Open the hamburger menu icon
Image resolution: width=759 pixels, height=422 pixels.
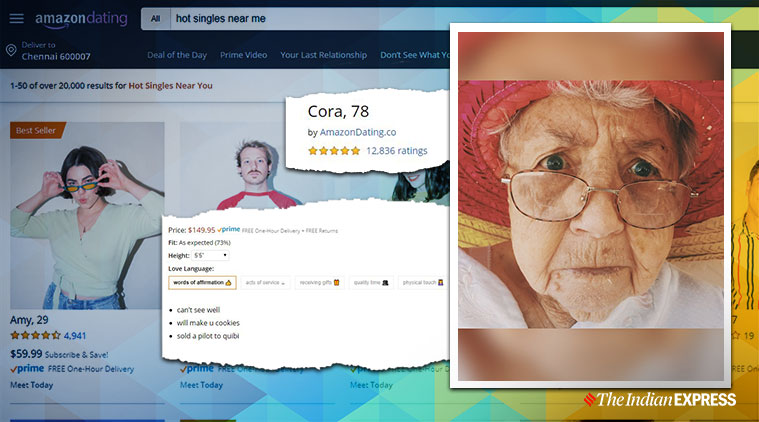click(16, 18)
